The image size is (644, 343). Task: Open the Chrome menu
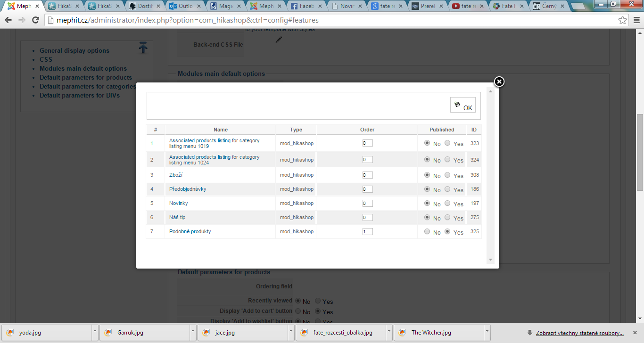pos(636,20)
